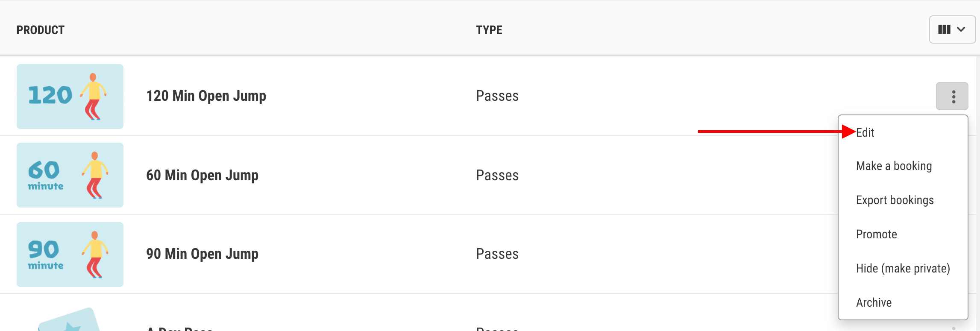Open the 120 Min Open Jump thumbnail
Viewport: 980px width, 331px height.
70,97
